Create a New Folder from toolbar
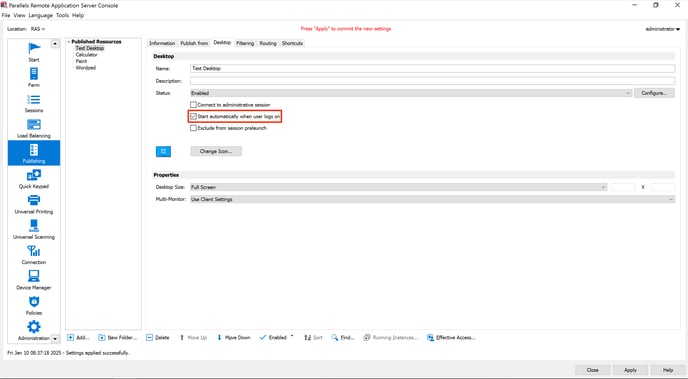This screenshot has height=379, width=688. 118,337
